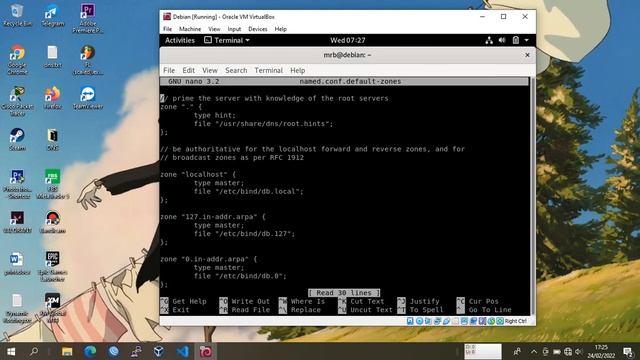Open the DNS archive on the desktop
The height and width of the screenshot is (360, 640).
(53, 140)
